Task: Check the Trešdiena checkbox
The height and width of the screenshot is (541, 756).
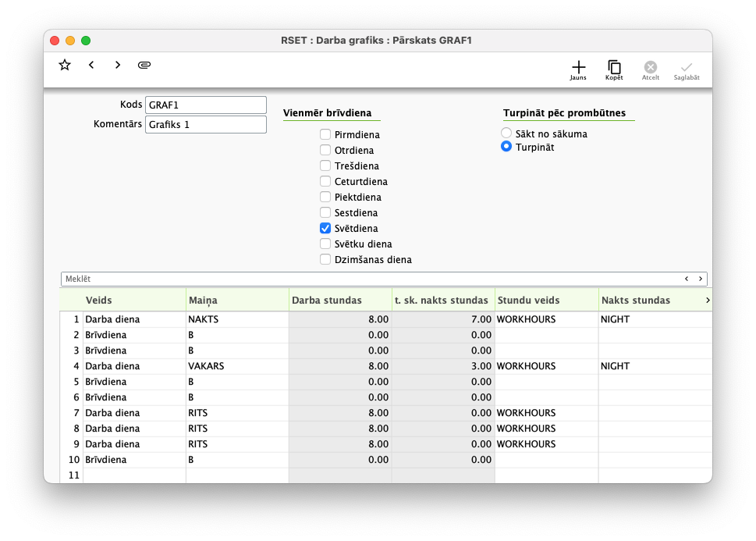Action: tap(325, 166)
